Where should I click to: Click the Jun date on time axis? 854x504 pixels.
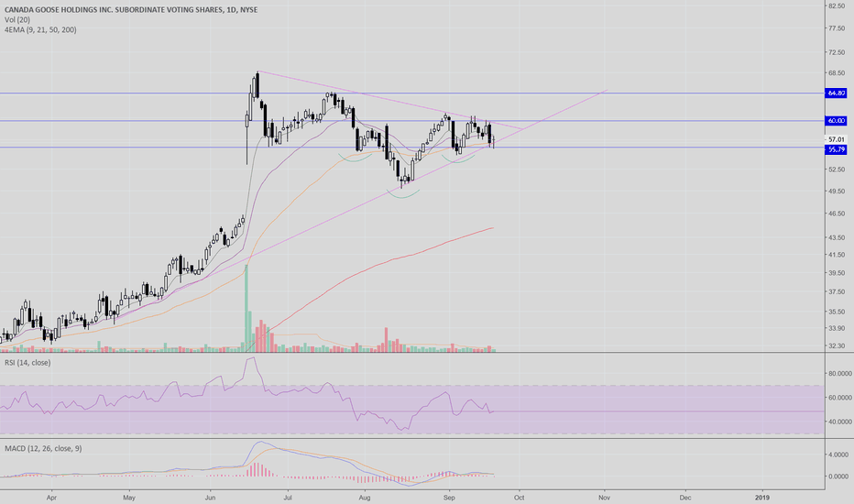coord(210,498)
